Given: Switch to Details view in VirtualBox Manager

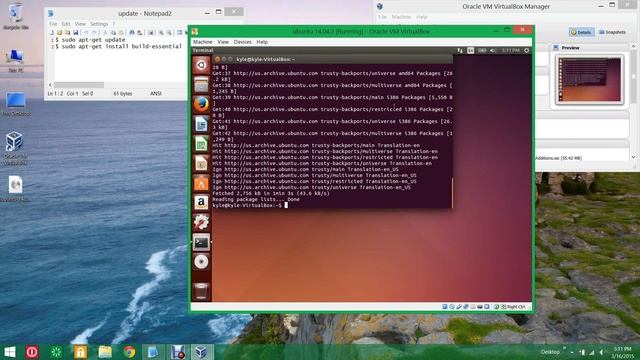Looking at the screenshot, I should (581, 32).
